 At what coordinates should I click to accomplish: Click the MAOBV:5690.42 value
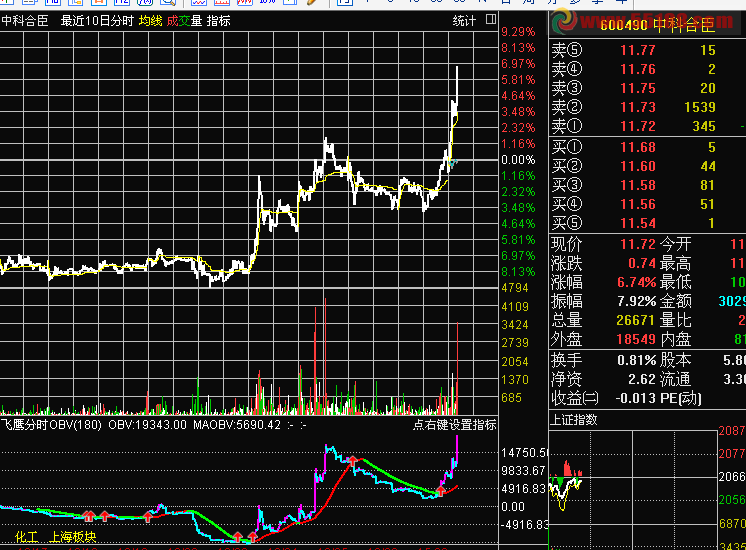coord(237,424)
